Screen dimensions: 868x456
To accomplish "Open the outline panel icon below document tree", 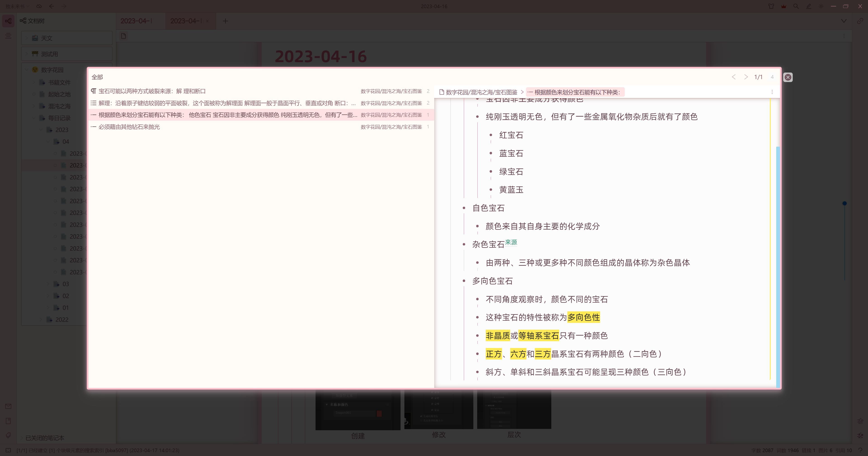I will click(8, 36).
